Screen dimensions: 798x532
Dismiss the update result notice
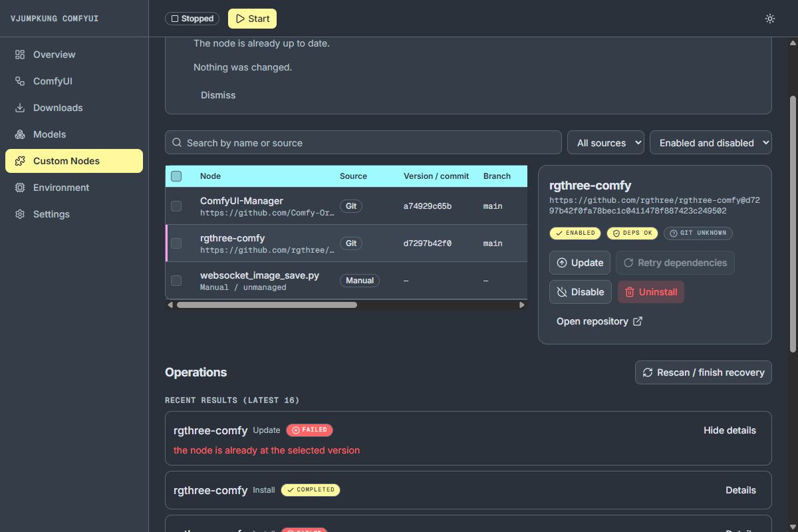click(218, 95)
